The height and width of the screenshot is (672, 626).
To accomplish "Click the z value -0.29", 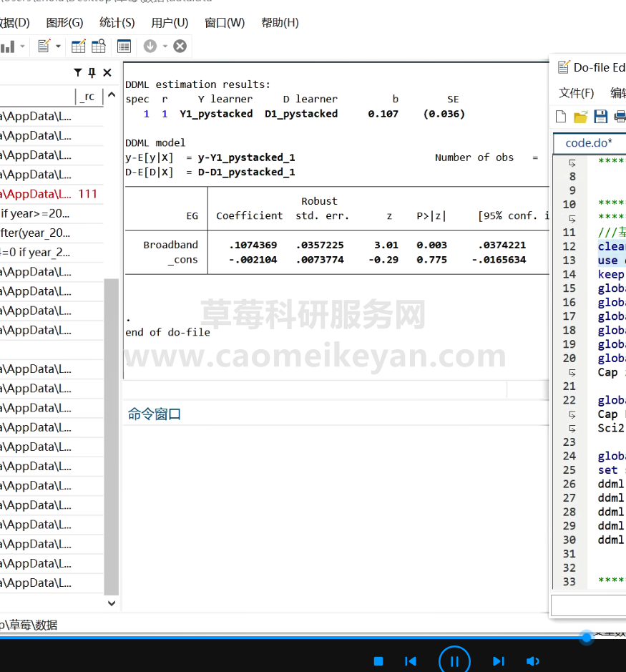I will click(x=383, y=260).
